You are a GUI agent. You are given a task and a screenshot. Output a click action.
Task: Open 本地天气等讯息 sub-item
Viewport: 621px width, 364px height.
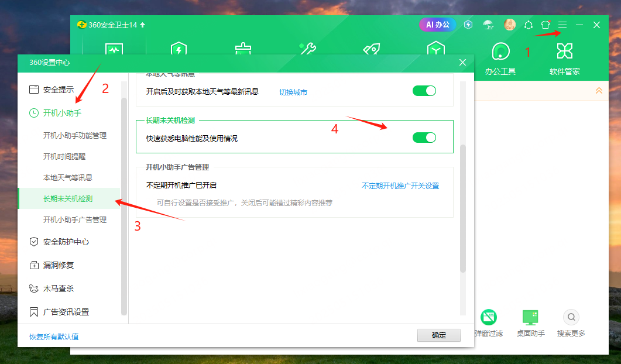point(68,177)
